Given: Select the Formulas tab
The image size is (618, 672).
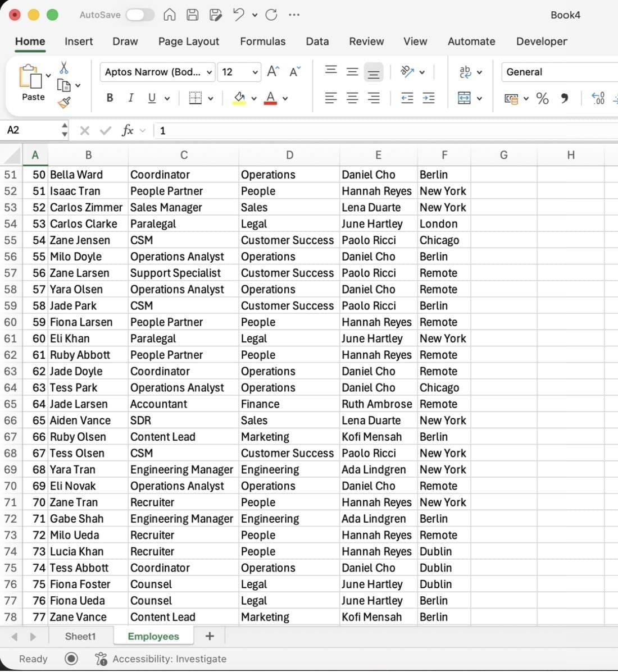Looking at the screenshot, I should click(263, 42).
